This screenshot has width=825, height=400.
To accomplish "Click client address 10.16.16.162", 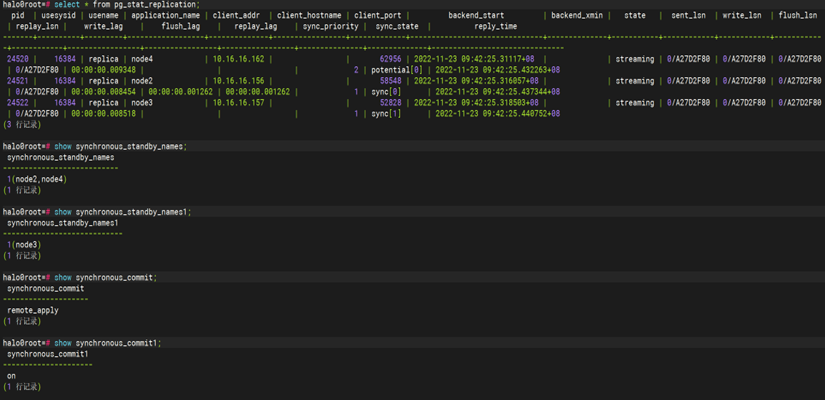I will pyautogui.click(x=238, y=59).
